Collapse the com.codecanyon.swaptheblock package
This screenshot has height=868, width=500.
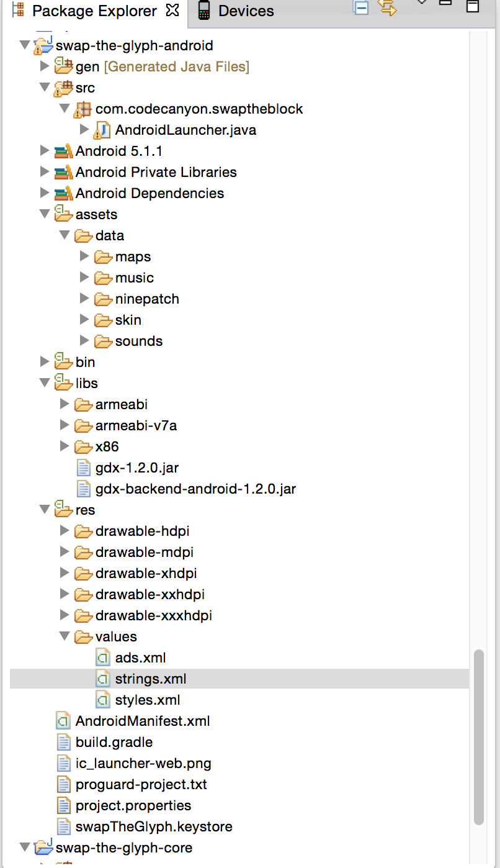[65, 109]
